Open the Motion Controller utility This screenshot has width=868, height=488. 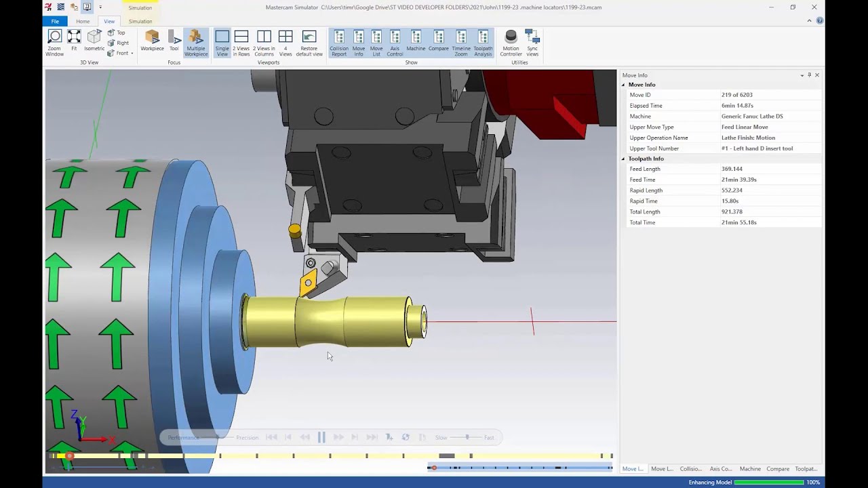(x=511, y=43)
